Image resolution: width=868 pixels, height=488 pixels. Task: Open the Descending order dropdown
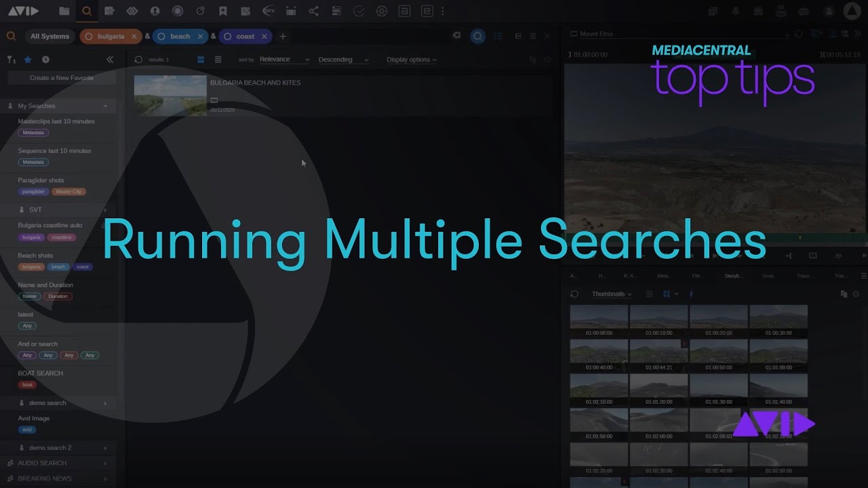[x=343, y=60]
